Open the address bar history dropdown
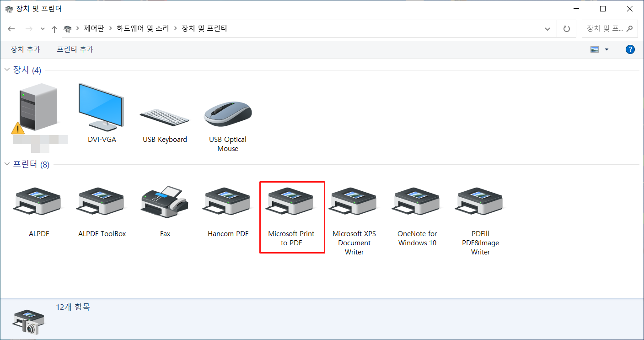Screen dimensions: 644x340 tap(547, 29)
